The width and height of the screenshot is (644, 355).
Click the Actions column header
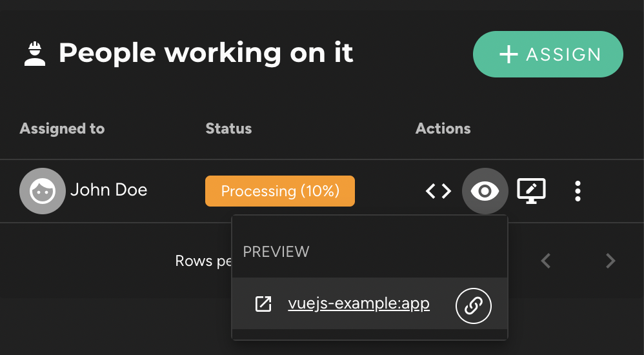tap(443, 128)
